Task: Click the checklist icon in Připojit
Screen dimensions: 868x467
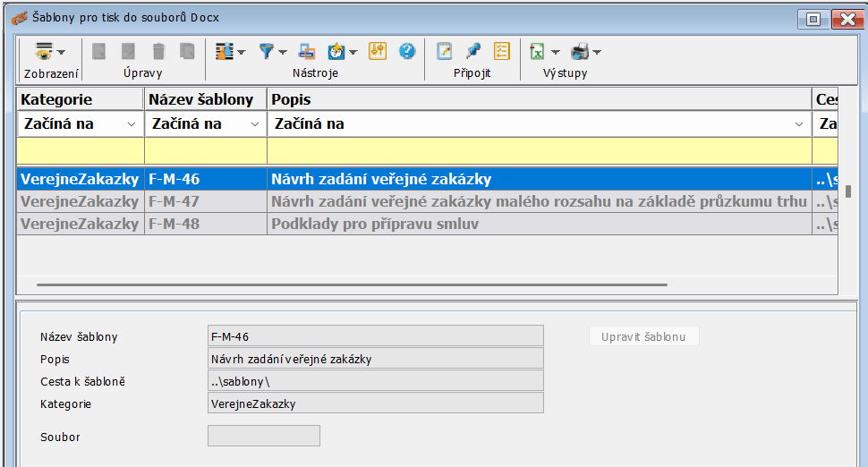Action: (x=502, y=52)
